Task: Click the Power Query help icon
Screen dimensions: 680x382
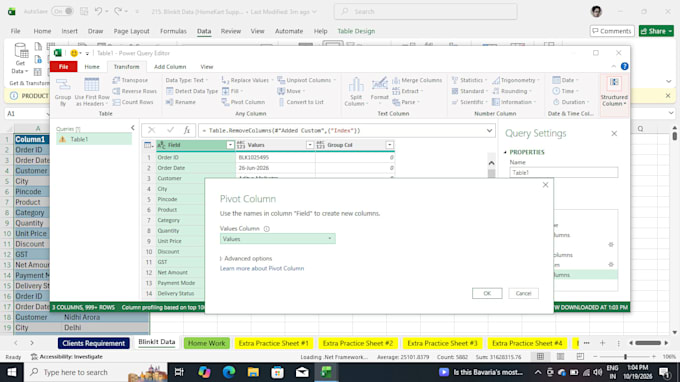Action: [624, 66]
